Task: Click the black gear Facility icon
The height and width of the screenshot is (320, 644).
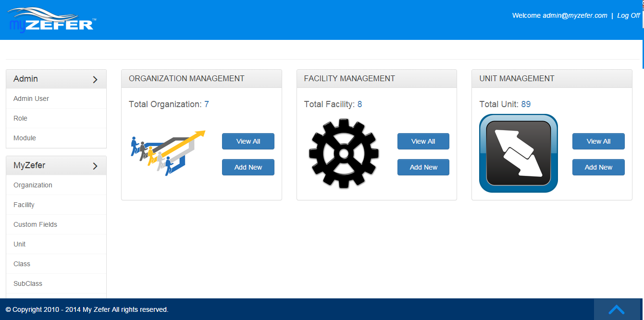Action: click(344, 153)
